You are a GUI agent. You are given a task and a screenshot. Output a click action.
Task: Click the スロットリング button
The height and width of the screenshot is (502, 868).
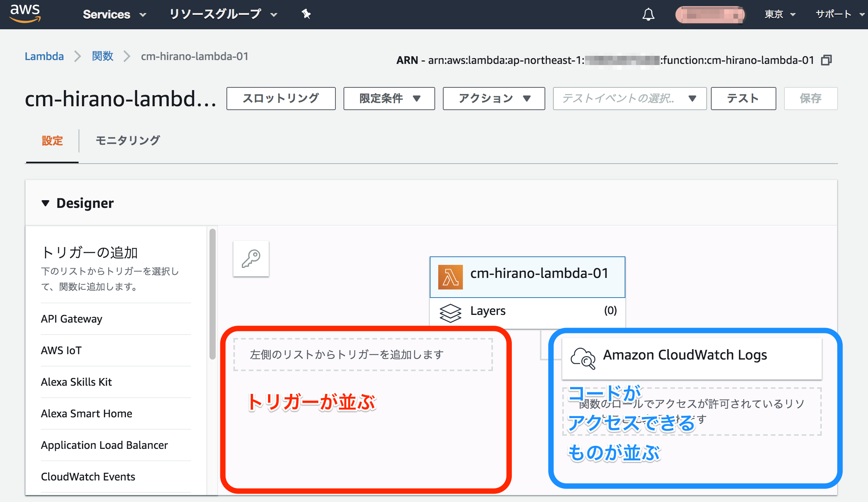[281, 99]
